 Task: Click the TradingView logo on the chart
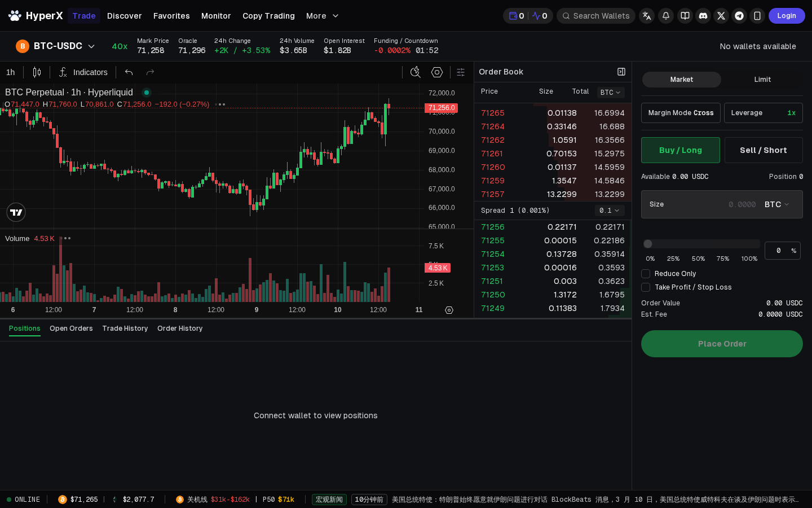coord(16,212)
